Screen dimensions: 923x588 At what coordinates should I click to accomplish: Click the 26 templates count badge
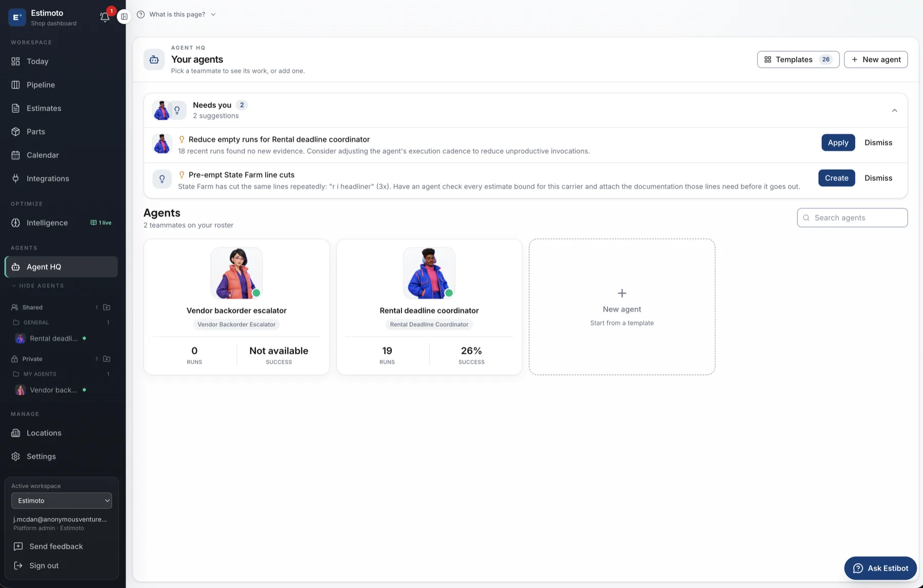click(x=826, y=59)
